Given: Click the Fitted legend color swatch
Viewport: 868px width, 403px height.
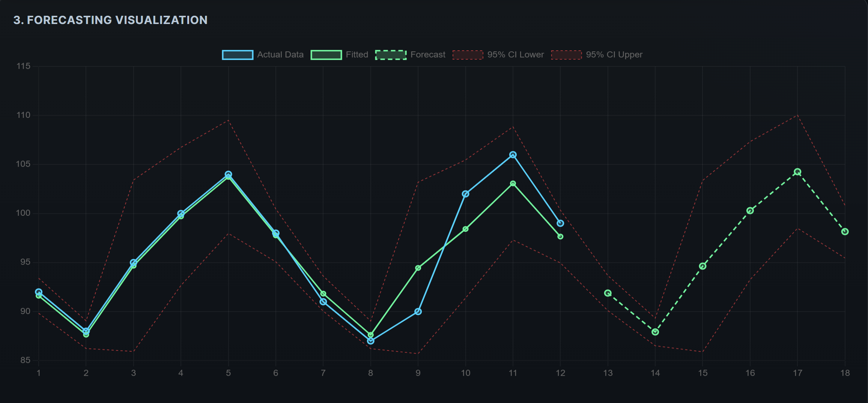Looking at the screenshot, I should (326, 54).
